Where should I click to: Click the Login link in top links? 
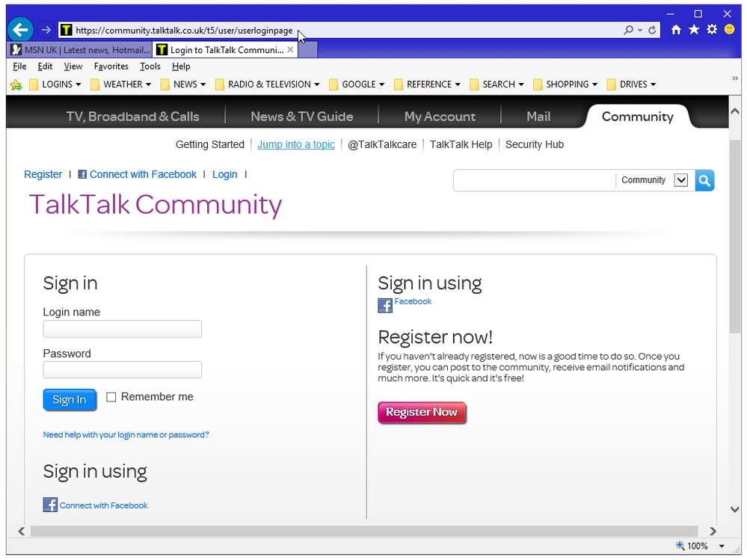(225, 174)
